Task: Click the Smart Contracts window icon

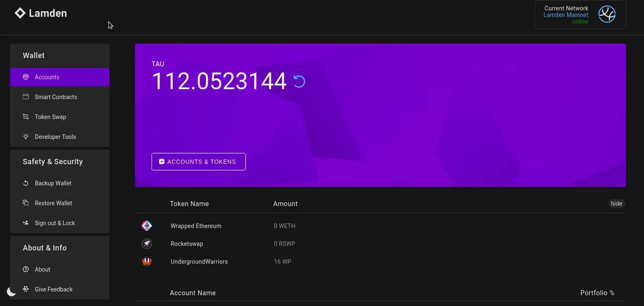Action: click(26, 97)
